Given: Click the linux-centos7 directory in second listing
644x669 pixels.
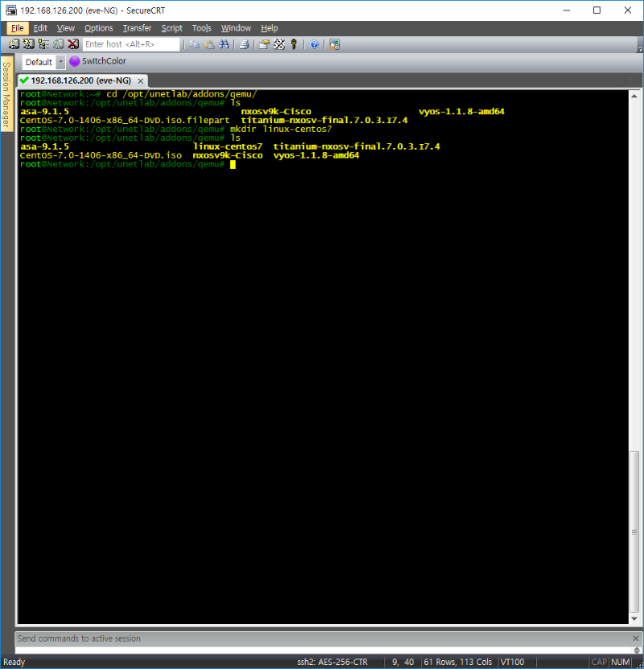Looking at the screenshot, I should point(227,147).
